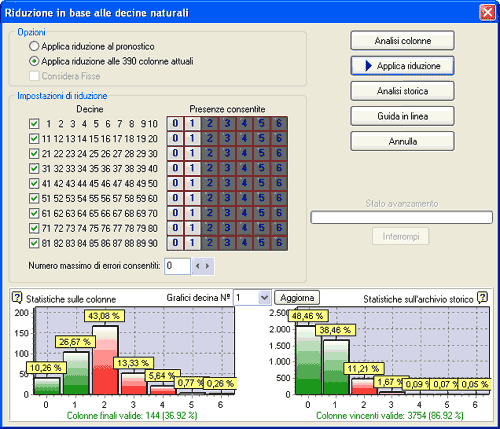Toggle presence cell 0 for decina 11-20
Viewport: 500px width, 429px height.
pyautogui.click(x=175, y=138)
